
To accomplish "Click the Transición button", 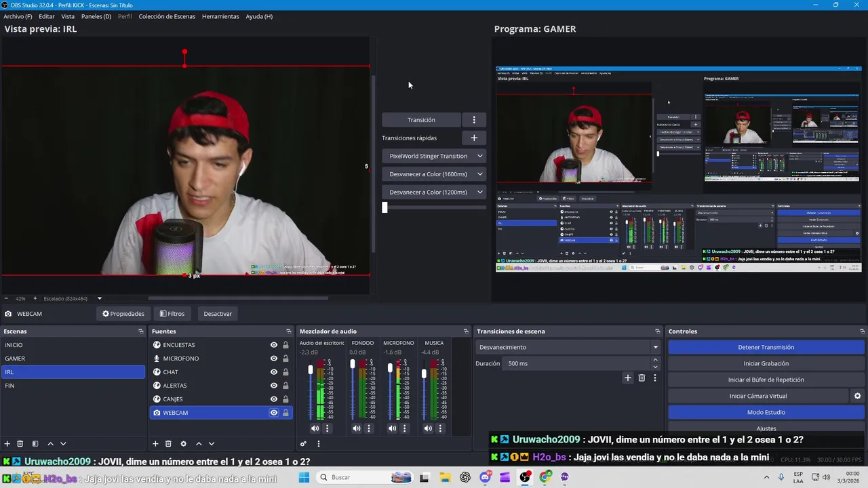I will (421, 120).
